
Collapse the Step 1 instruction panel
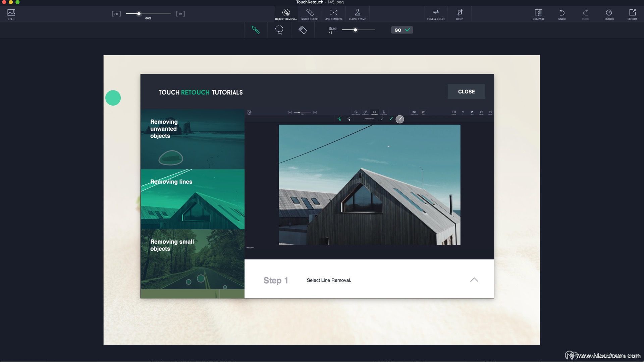[474, 279]
